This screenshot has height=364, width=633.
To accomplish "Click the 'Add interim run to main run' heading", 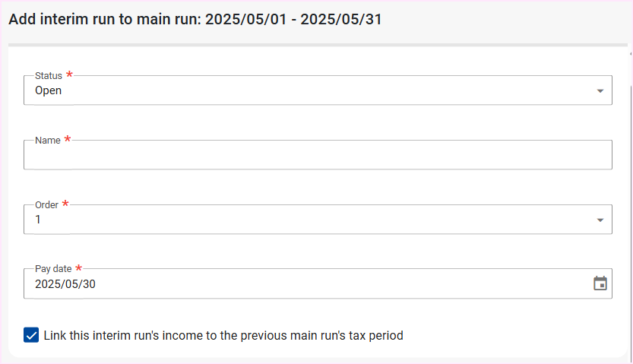I will (105, 20).
